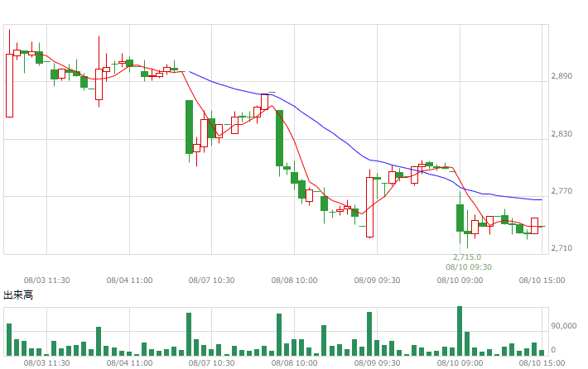Click the 2,710 price axis label
The height and width of the screenshot is (369, 588).
tap(561, 248)
